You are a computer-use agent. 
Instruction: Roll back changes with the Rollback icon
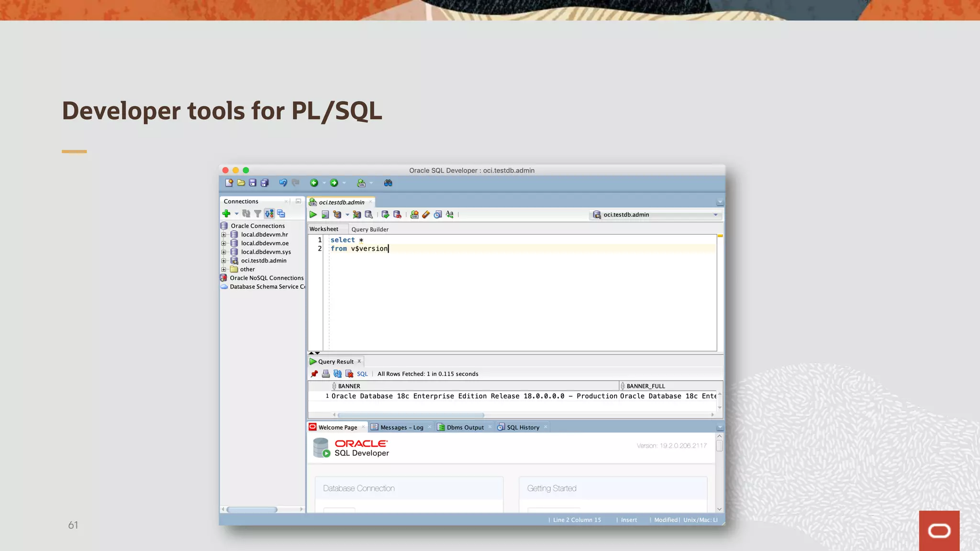pos(397,214)
